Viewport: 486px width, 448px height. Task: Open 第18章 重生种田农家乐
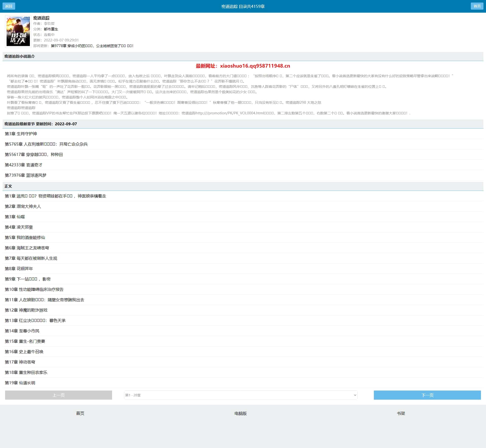(26, 372)
